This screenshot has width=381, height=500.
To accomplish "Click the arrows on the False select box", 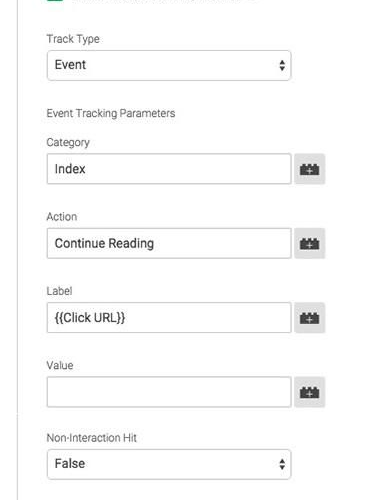I will pos(282,464).
